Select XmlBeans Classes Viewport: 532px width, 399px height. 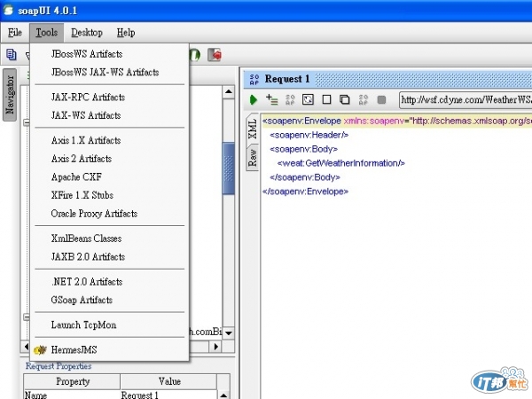pos(110,239)
